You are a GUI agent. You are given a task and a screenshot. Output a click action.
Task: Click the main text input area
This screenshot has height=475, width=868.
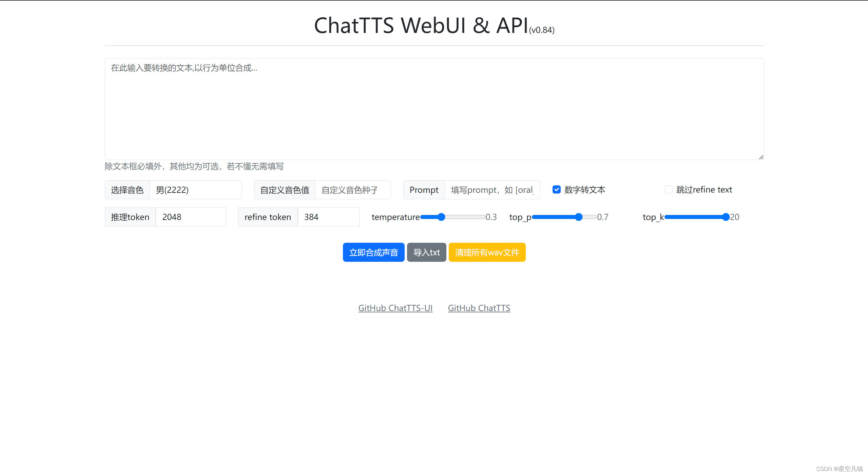click(x=434, y=109)
